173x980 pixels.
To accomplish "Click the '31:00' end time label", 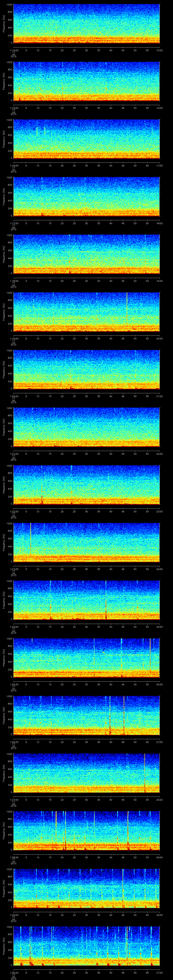I will (x=159, y=972).
